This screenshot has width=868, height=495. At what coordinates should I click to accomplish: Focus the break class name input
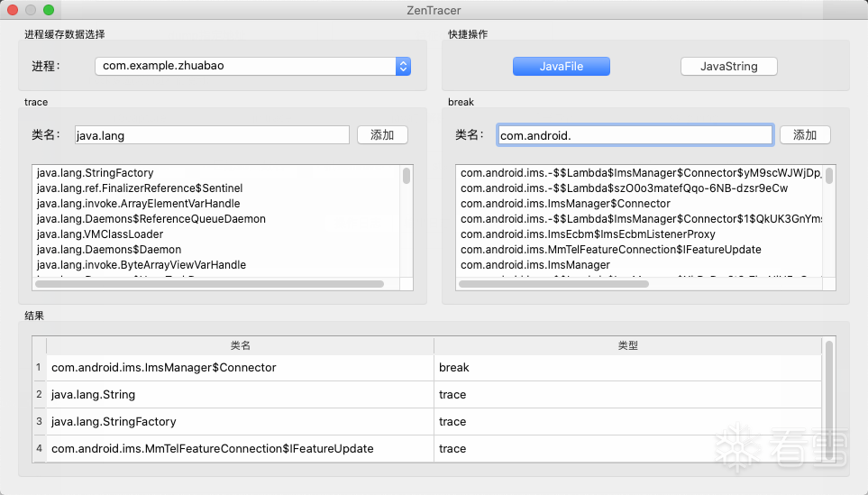coord(635,135)
